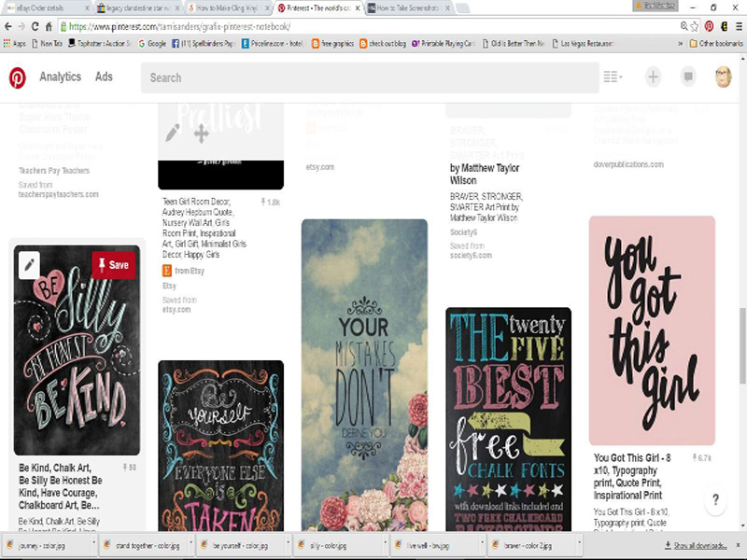Image resolution: width=747 pixels, height=560 pixels.
Task: Click the Pinterest browser extension button
Action: click(x=709, y=27)
